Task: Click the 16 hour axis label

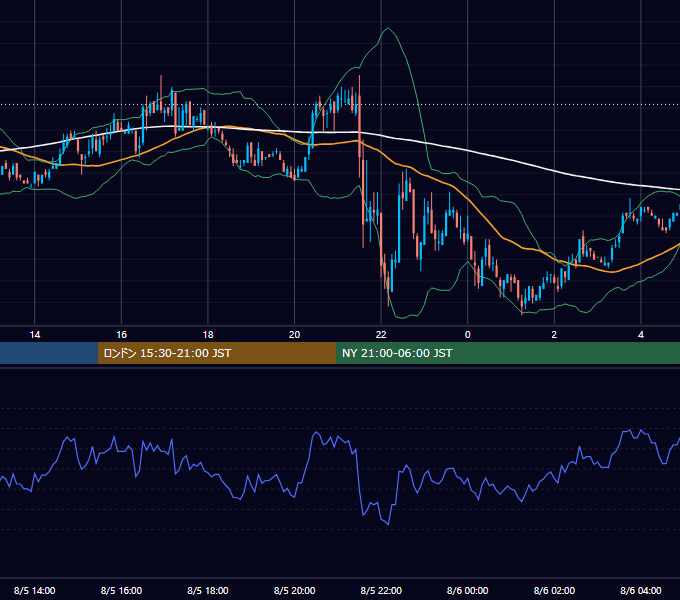Action: click(x=121, y=335)
